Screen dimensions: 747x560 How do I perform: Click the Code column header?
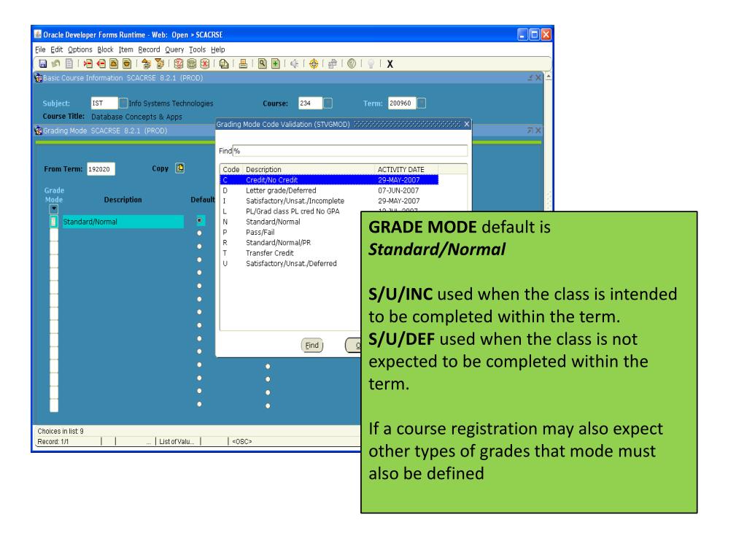click(x=231, y=169)
